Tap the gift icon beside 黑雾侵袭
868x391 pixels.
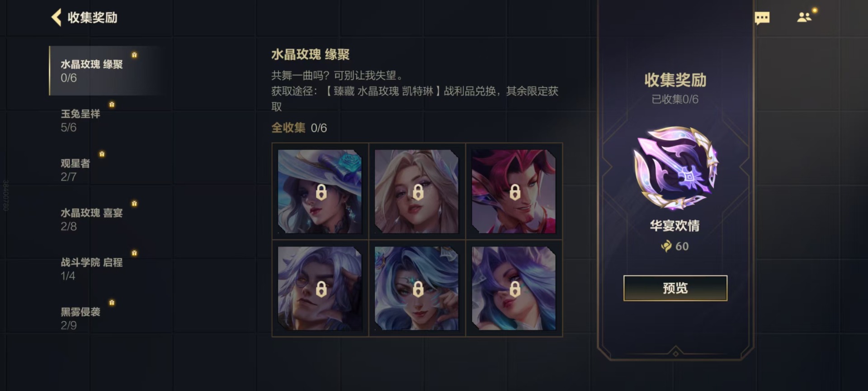click(112, 302)
